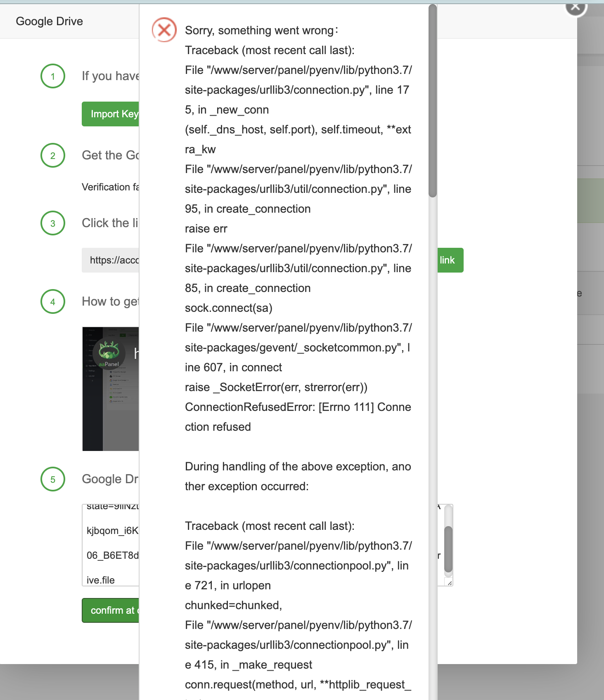Viewport: 604px width, 700px height.
Task: Click the green 'link' button
Action: point(450,260)
